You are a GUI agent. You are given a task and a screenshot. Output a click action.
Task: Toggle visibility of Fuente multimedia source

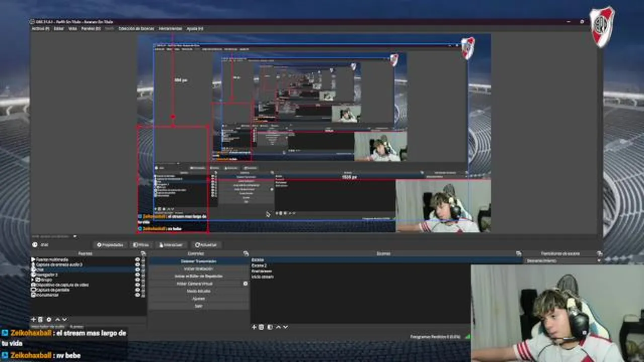[137, 259]
